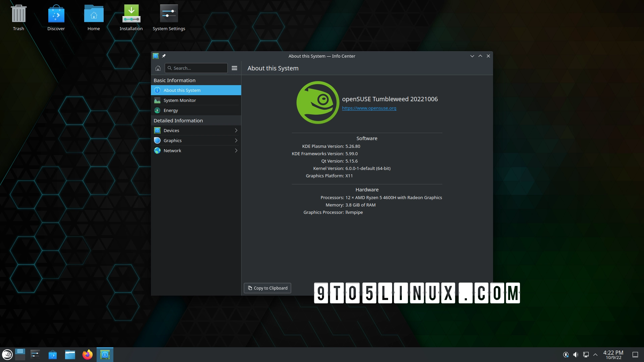The image size is (644, 362).
Task: Click the Show Desktop button at far right
Action: (x=635, y=354)
